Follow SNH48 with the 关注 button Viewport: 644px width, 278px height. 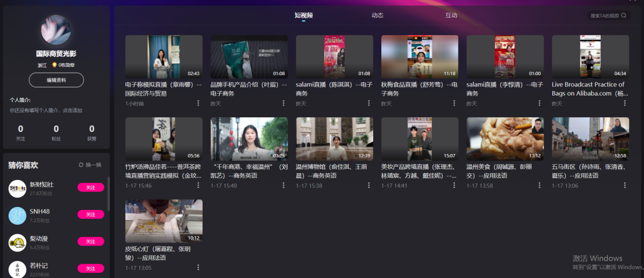(x=91, y=214)
